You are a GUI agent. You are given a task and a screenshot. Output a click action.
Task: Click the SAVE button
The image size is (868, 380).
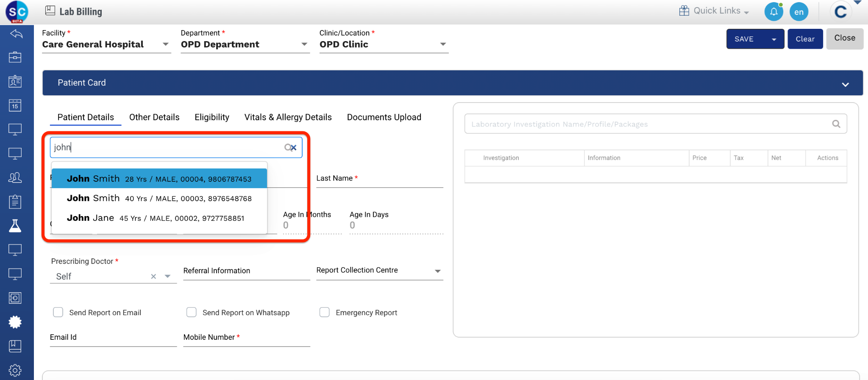tap(744, 39)
